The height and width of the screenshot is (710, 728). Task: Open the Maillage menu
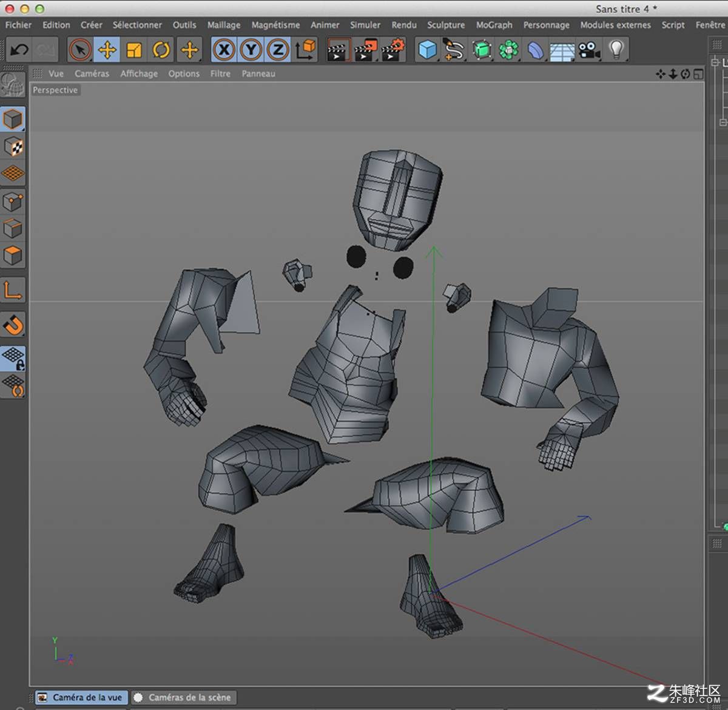pos(224,25)
